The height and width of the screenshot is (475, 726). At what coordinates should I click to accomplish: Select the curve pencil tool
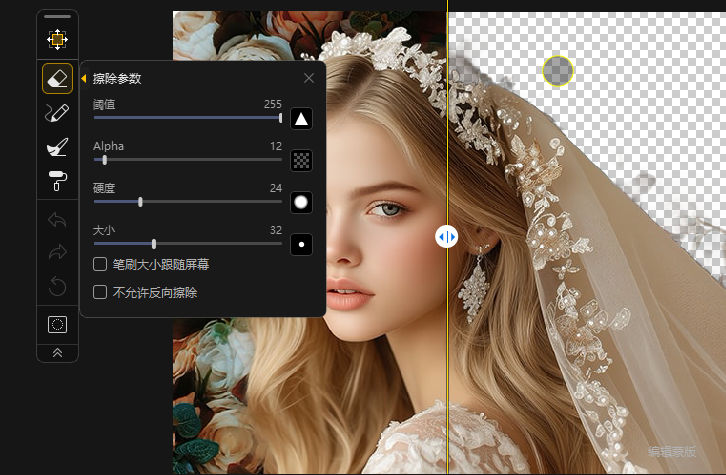tap(57, 113)
